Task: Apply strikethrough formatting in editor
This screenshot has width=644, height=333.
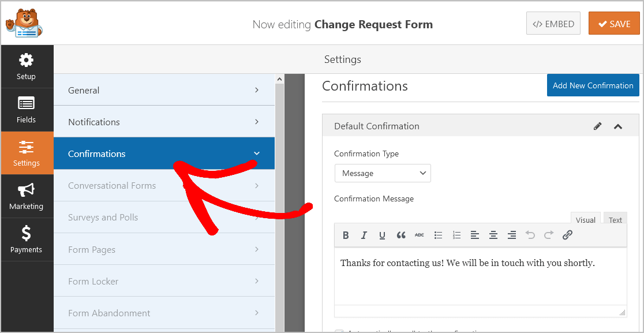Action: (x=420, y=235)
